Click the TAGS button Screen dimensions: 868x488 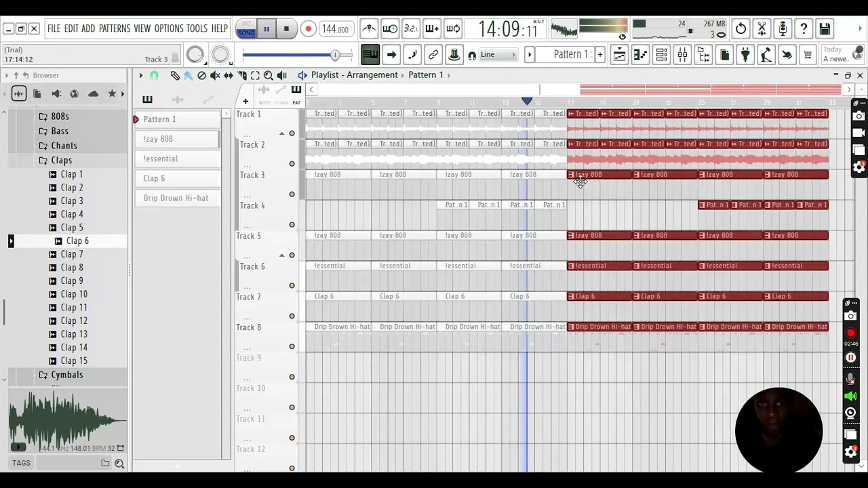(x=21, y=463)
